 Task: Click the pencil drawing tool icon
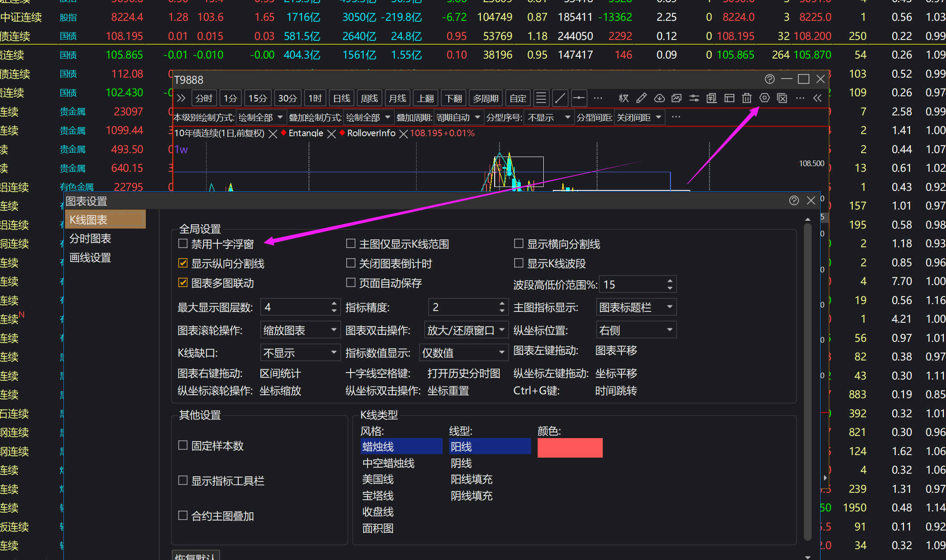point(641,98)
